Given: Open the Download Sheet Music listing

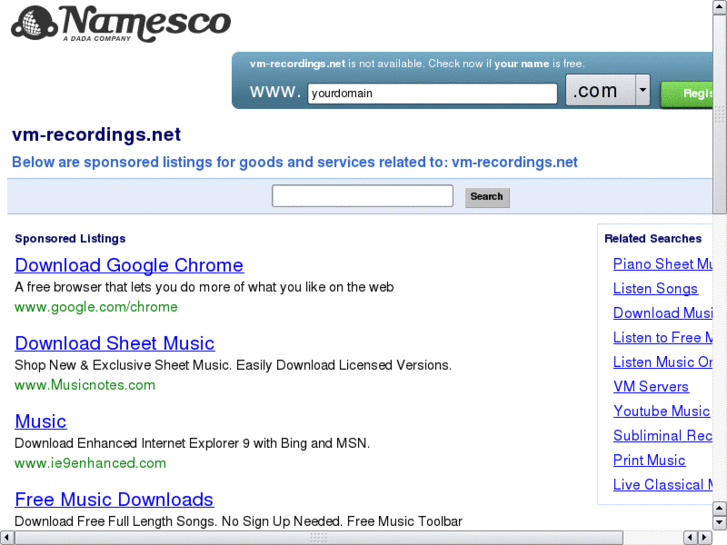Looking at the screenshot, I should coord(115,343).
